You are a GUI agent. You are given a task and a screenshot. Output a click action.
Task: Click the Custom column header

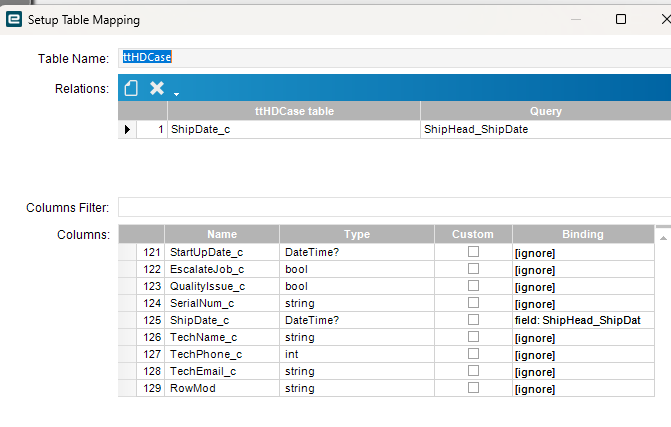click(x=473, y=234)
